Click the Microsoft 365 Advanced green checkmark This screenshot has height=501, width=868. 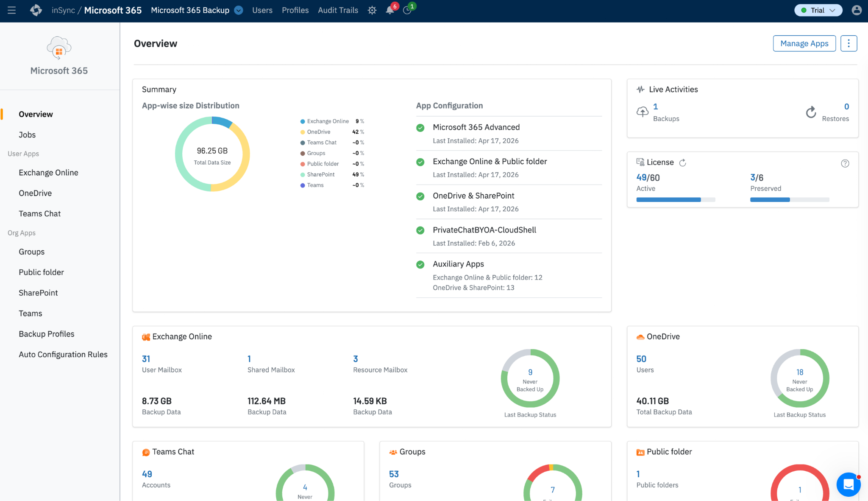(x=420, y=128)
